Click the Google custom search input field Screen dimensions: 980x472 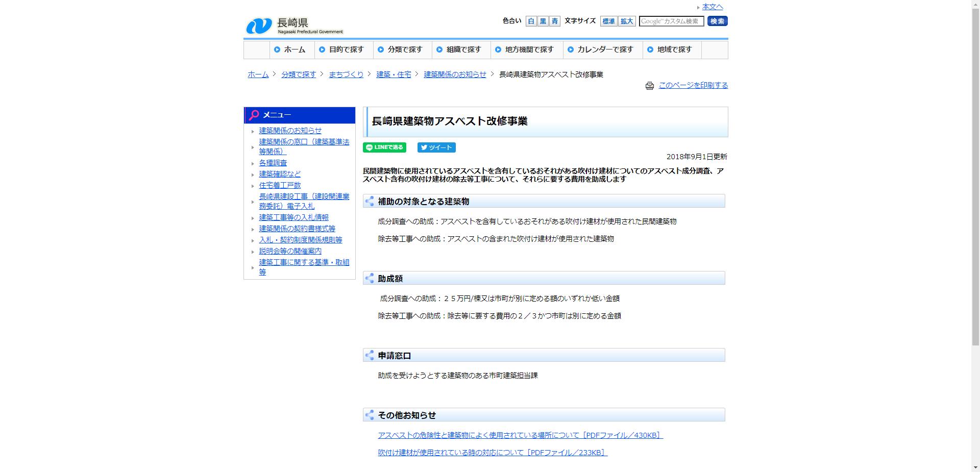click(672, 21)
